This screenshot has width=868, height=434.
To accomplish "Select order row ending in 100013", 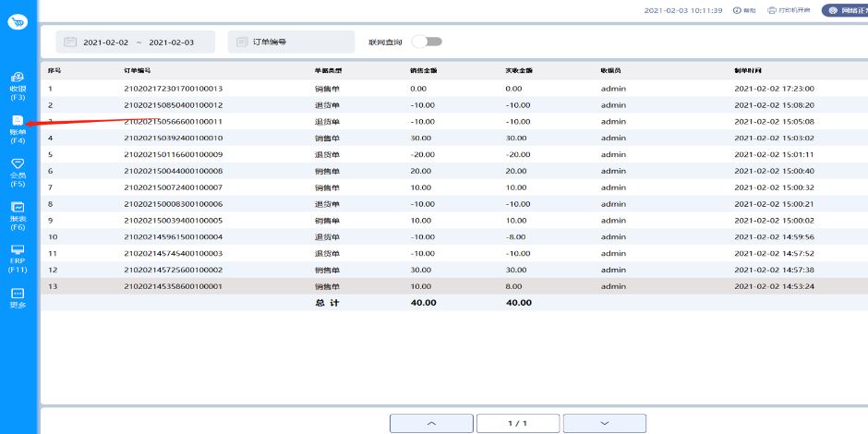I will pyautogui.click(x=174, y=89).
